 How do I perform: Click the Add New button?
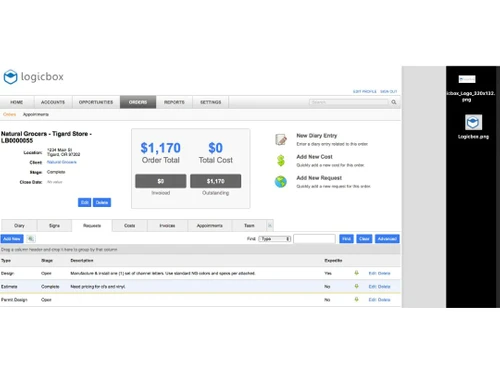tap(12, 239)
